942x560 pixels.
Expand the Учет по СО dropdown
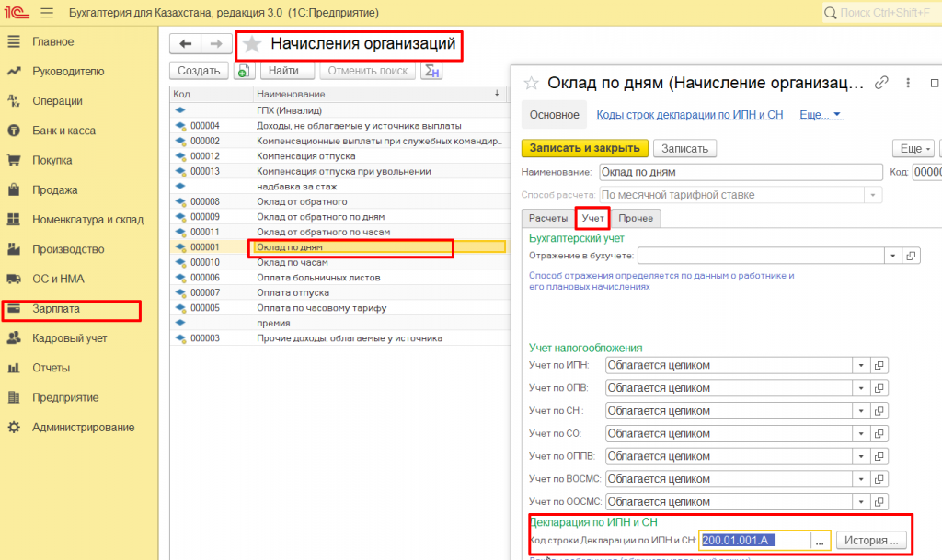[x=861, y=433]
